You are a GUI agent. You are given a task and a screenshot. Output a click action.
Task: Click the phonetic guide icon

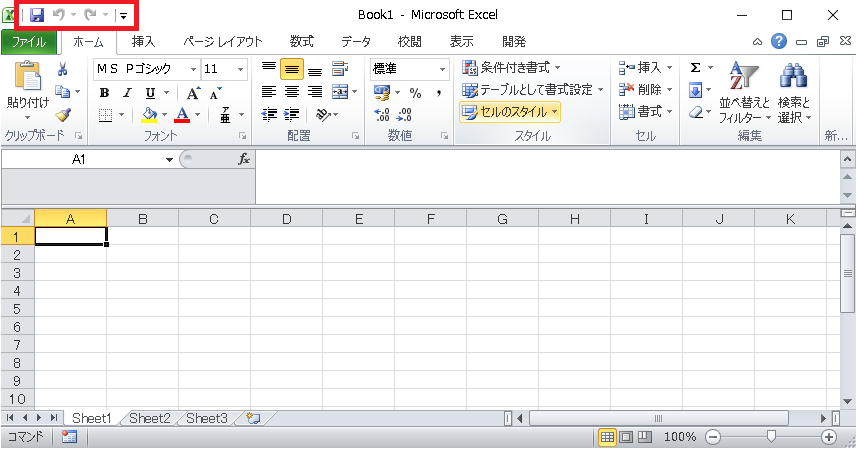point(225,115)
